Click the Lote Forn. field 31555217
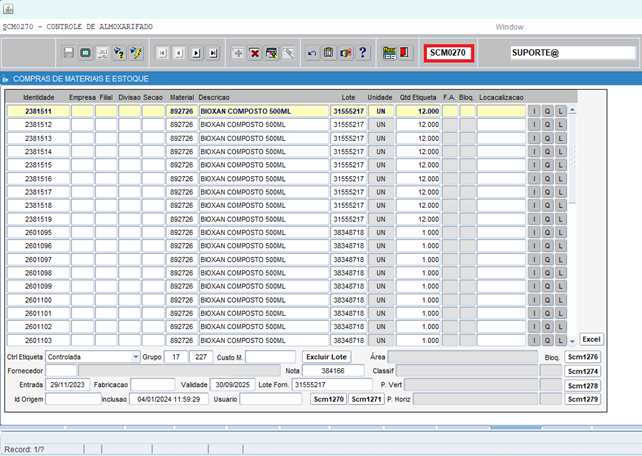The image size is (642, 456). tap(332, 385)
